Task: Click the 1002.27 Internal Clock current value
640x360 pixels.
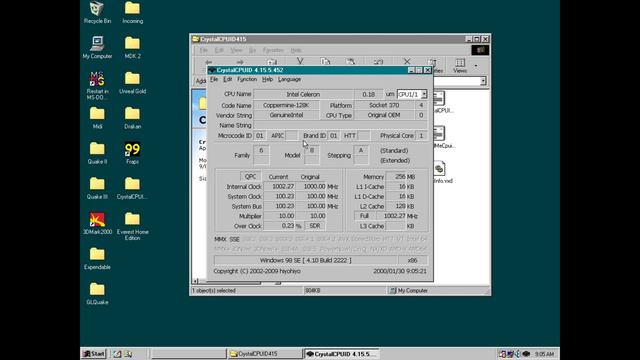Action: click(x=280, y=187)
